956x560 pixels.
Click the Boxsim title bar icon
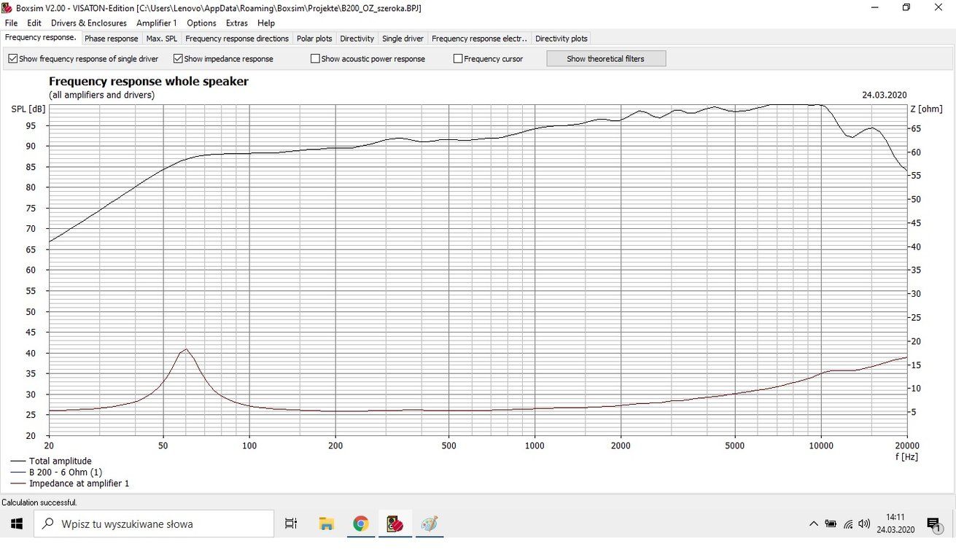point(8,8)
